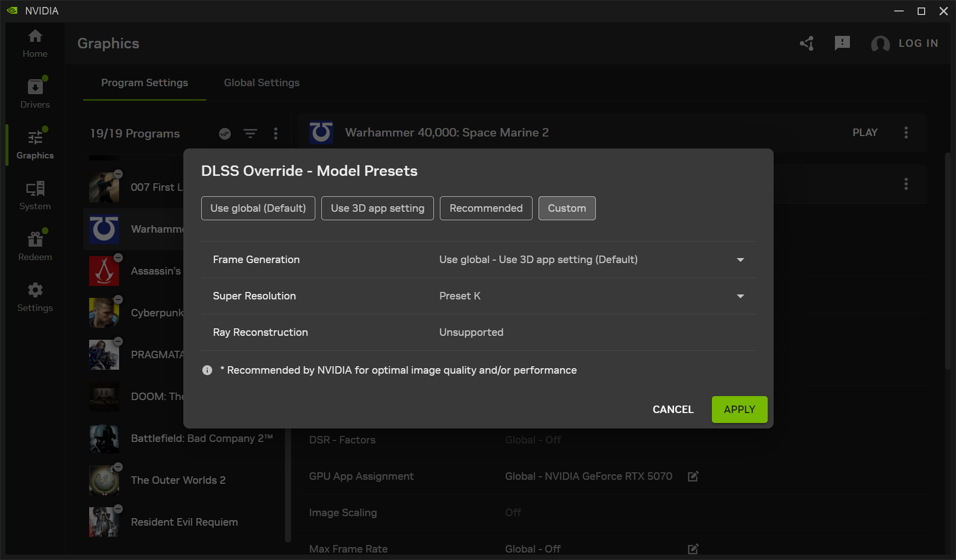
Task: Open the Home section in sidebar
Action: click(x=35, y=43)
